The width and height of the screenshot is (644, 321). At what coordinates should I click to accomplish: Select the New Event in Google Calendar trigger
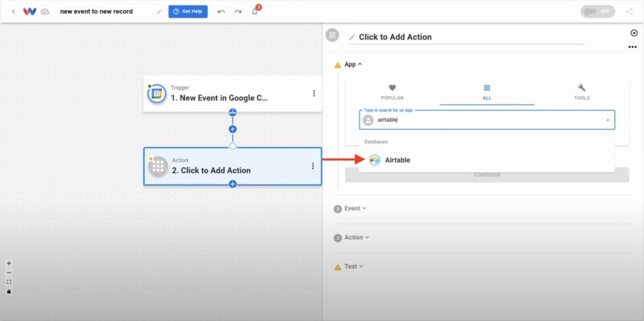233,94
